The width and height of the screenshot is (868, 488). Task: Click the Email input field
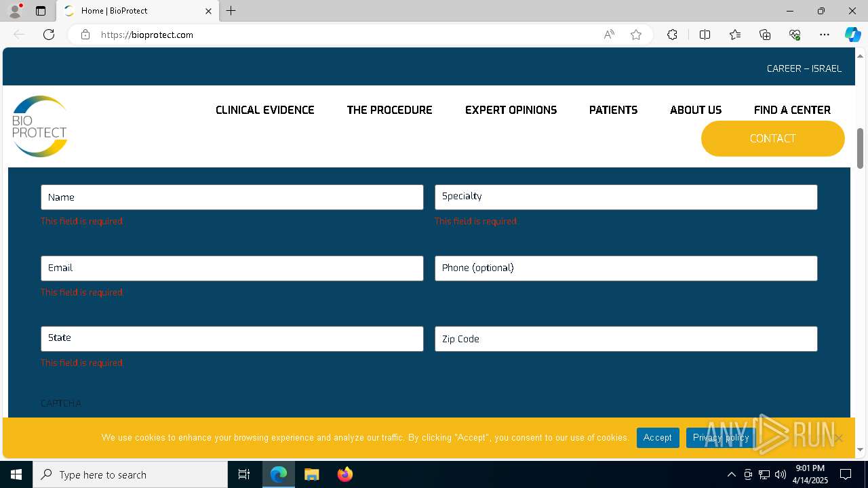[x=232, y=268]
